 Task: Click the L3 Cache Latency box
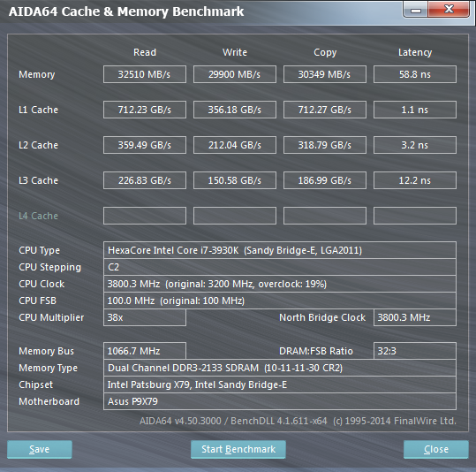click(415, 180)
